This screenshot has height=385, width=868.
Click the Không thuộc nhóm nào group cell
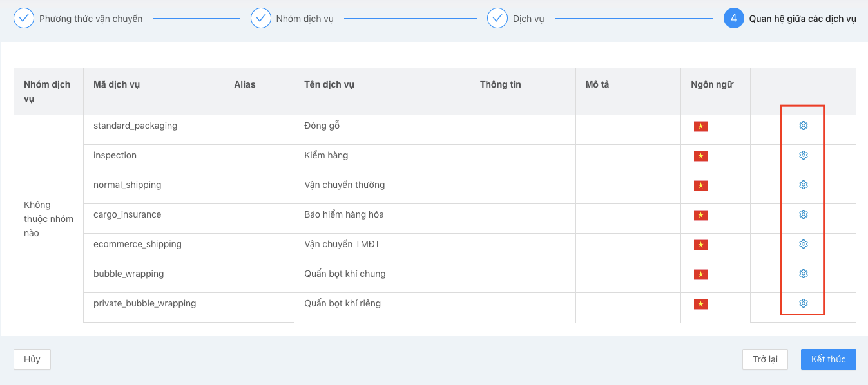[x=48, y=219]
